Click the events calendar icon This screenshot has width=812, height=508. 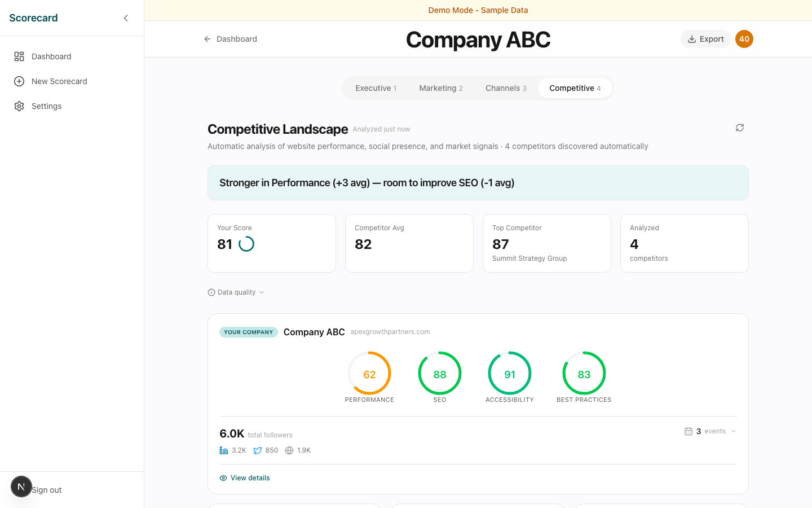point(689,431)
